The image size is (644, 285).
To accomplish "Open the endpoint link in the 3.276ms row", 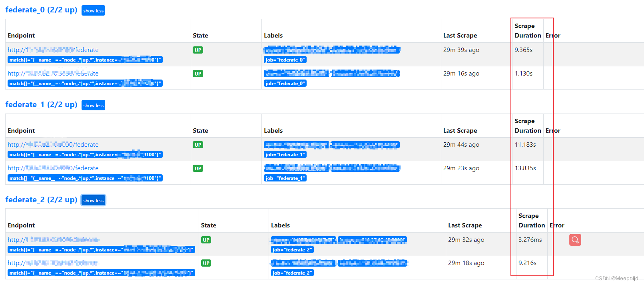I will tap(53, 240).
